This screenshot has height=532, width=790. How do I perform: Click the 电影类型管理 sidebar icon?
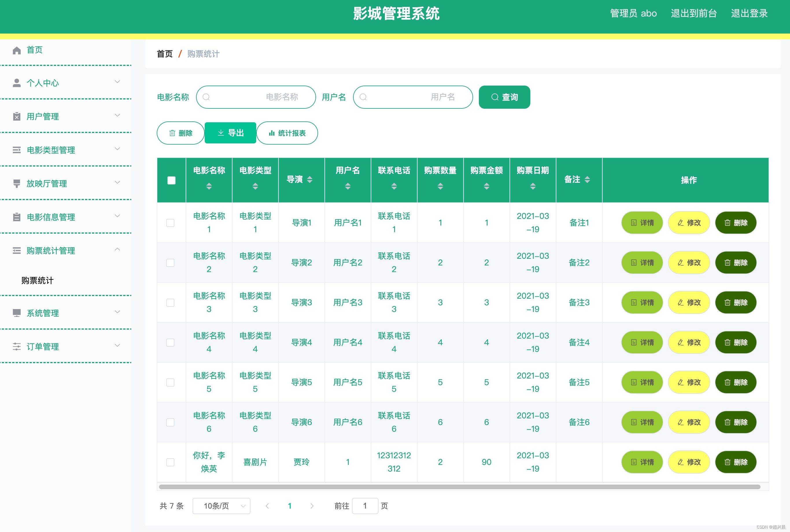17,150
